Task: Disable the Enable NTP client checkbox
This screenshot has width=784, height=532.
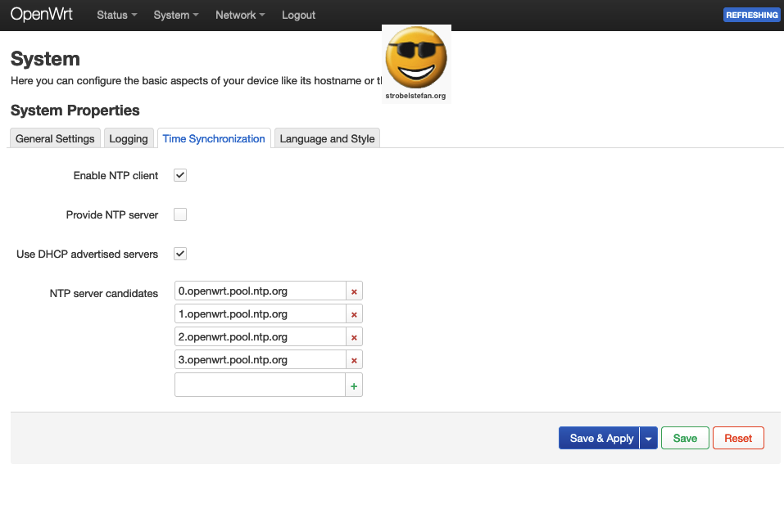Action: [180, 175]
